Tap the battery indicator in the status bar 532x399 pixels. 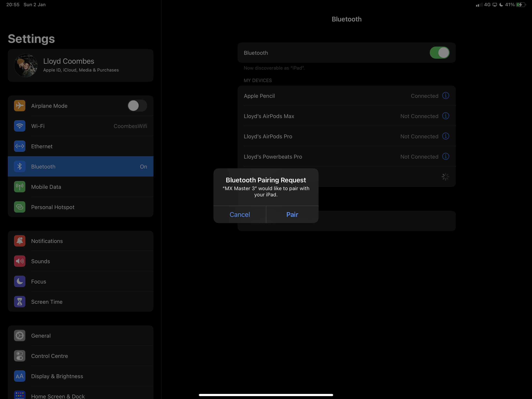[521, 4]
